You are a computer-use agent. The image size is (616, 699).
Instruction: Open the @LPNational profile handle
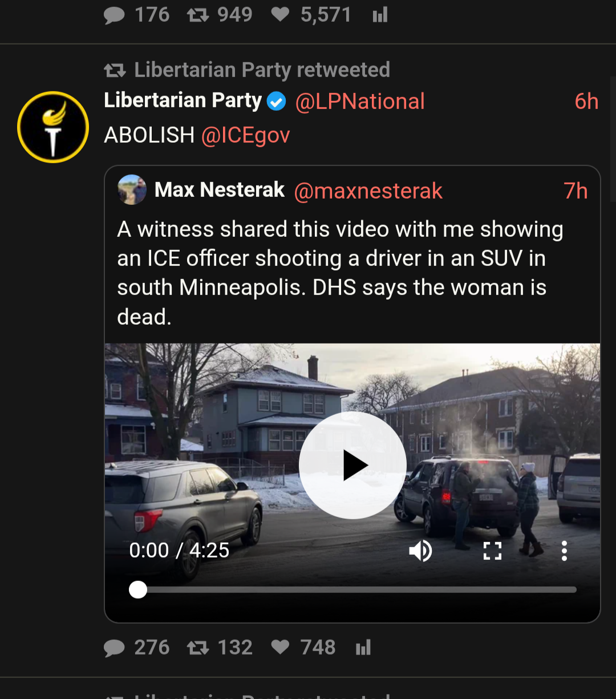coord(360,102)
